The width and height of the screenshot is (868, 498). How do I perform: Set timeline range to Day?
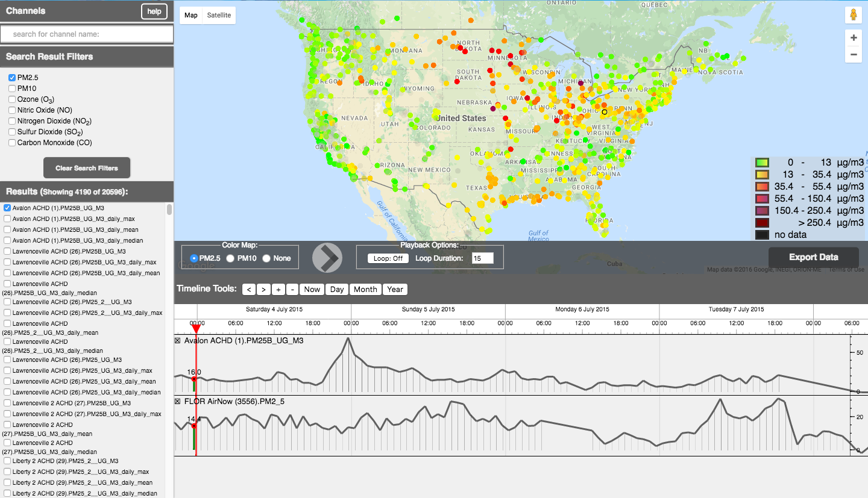[x=337, y=290]
